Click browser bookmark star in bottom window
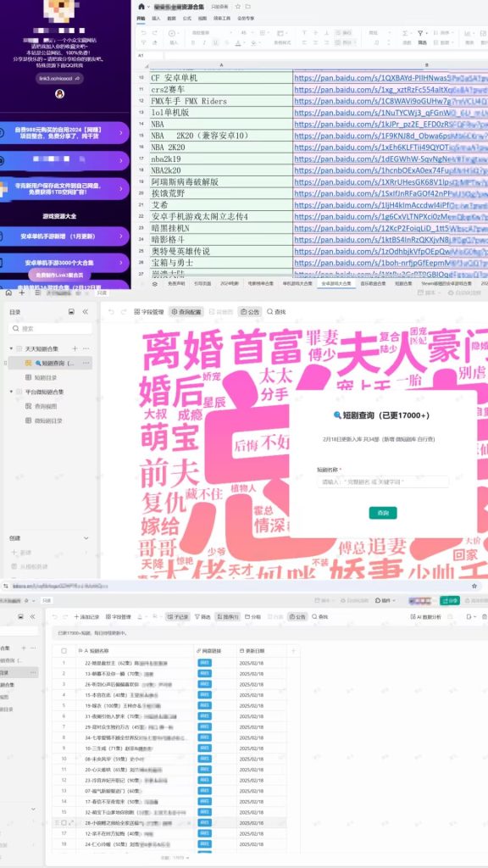Viewport: 488px width, 868px height. pos(474,585)
